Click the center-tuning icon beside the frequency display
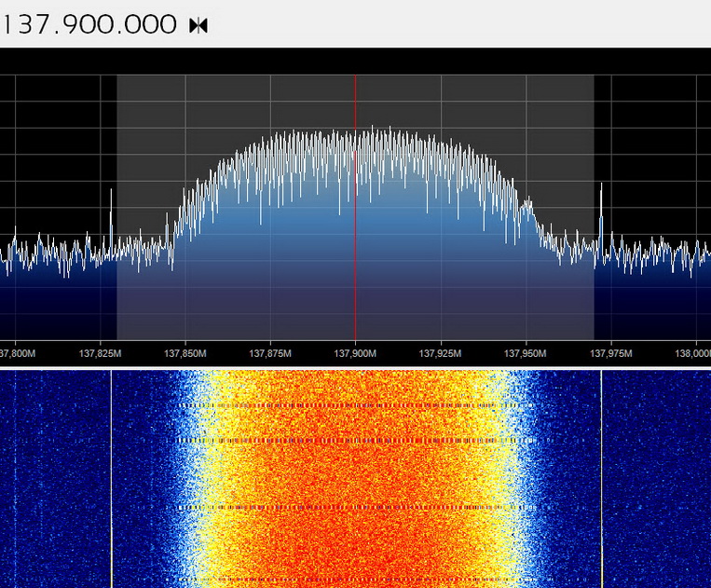 point(198,25)
